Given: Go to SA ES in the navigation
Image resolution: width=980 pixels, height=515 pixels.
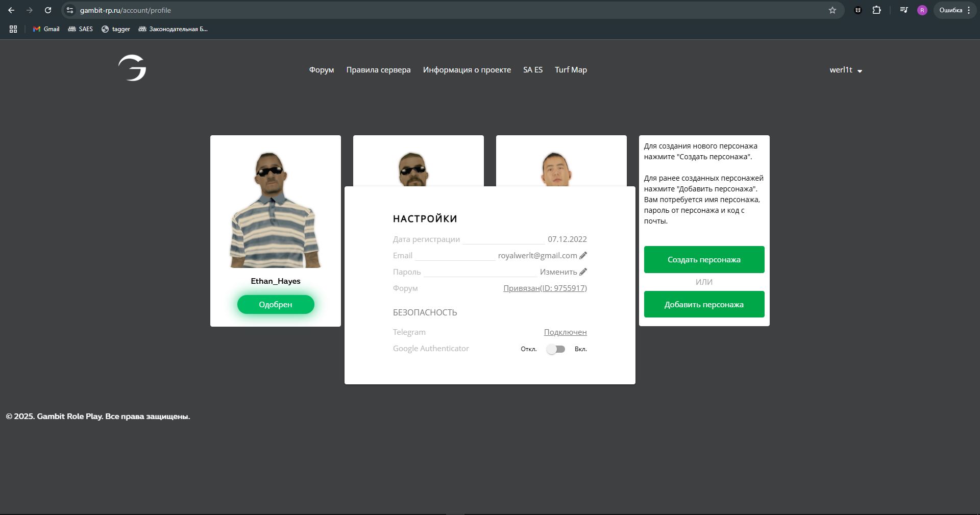Looking at the screenshot, I should coord(533,70).
